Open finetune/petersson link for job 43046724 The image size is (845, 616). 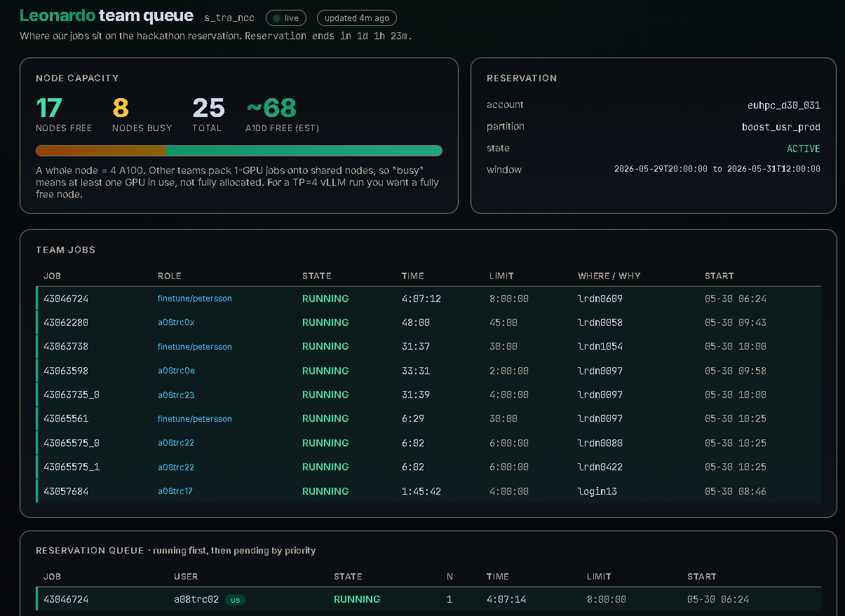coord(194,299)
